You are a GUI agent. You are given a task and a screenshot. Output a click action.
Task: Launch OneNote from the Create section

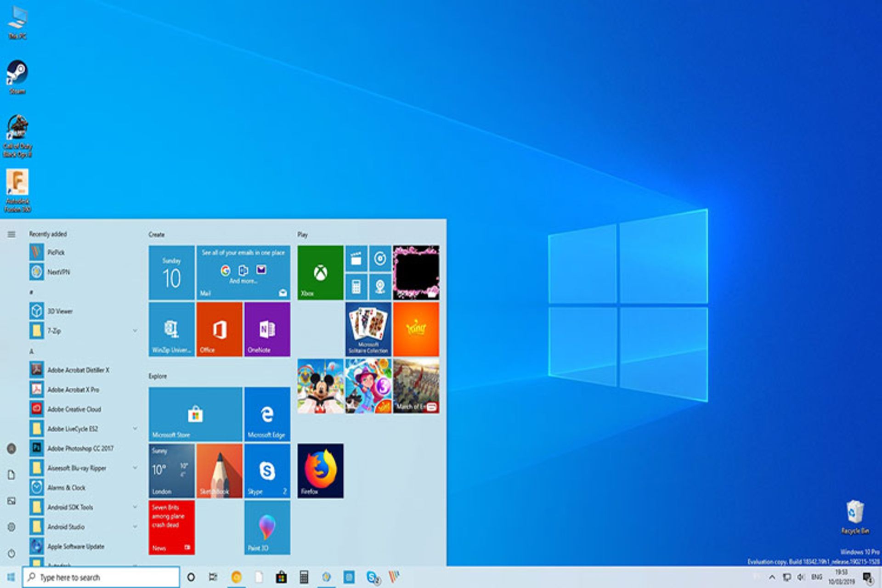[x=266, y=328]
